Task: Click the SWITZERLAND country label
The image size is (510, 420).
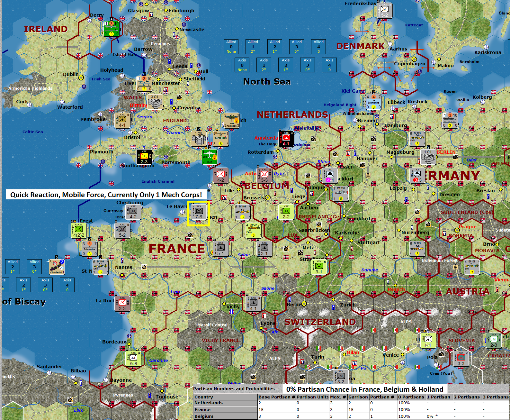Action: click(320, 322)
